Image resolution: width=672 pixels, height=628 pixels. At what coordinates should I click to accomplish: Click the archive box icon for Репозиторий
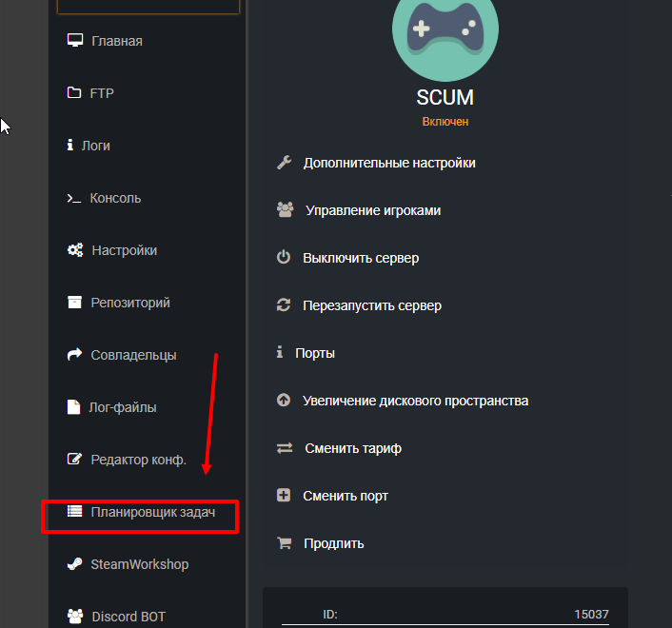point(74,303)
